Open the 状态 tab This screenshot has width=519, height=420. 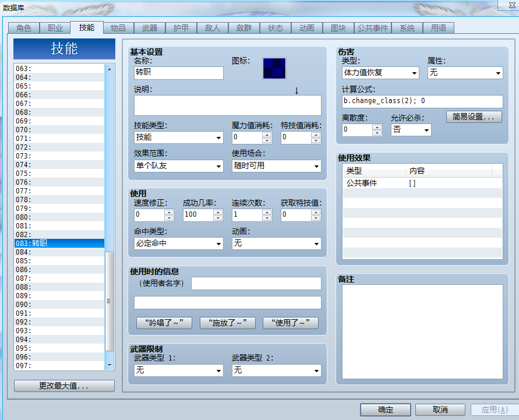pyautogui.click(x=276, y=28)
